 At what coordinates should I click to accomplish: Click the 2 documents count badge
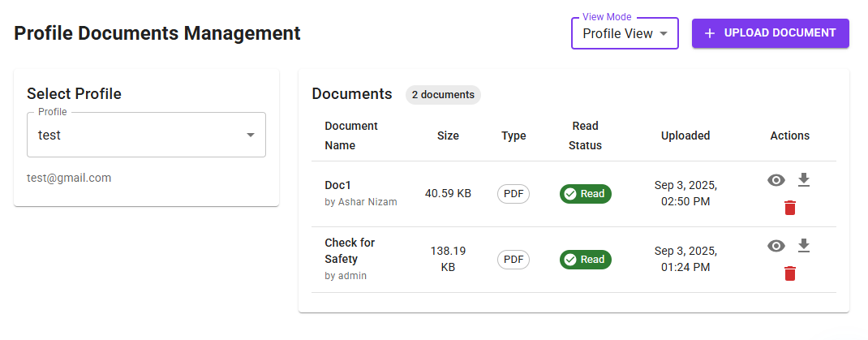(x=443, y=95)
